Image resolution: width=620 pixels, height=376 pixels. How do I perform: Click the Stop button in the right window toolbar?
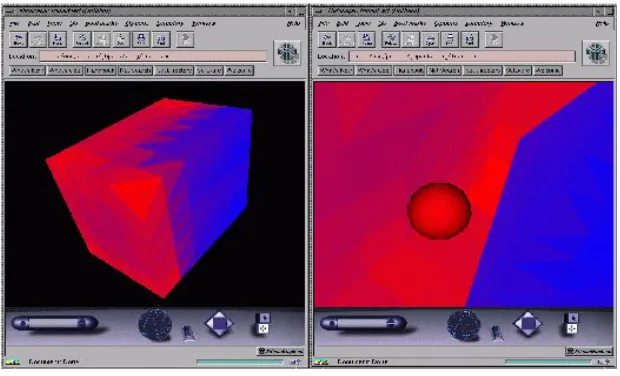pyautogui.click(x=494, y=40)
